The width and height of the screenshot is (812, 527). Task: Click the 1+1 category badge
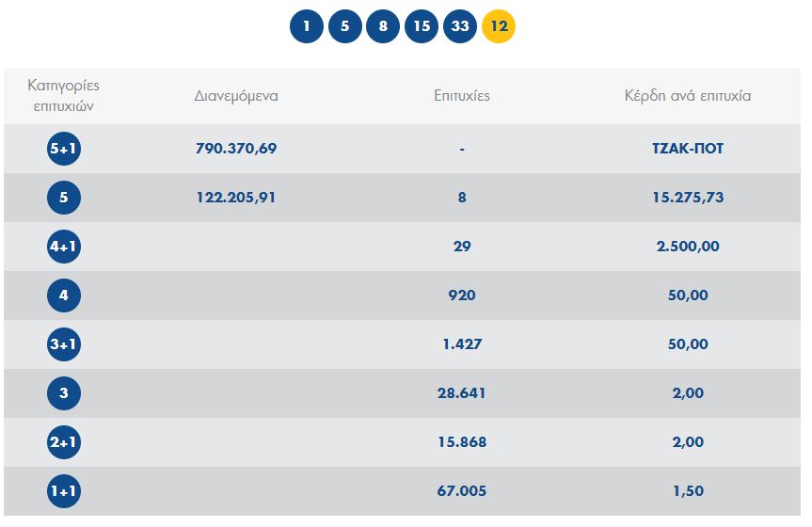point(64,491)
